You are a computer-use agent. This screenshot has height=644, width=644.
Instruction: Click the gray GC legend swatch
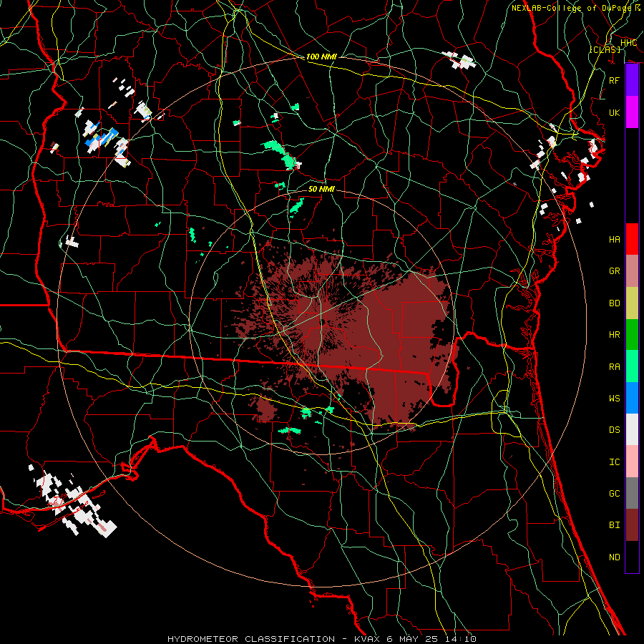[x=632, y=493]
